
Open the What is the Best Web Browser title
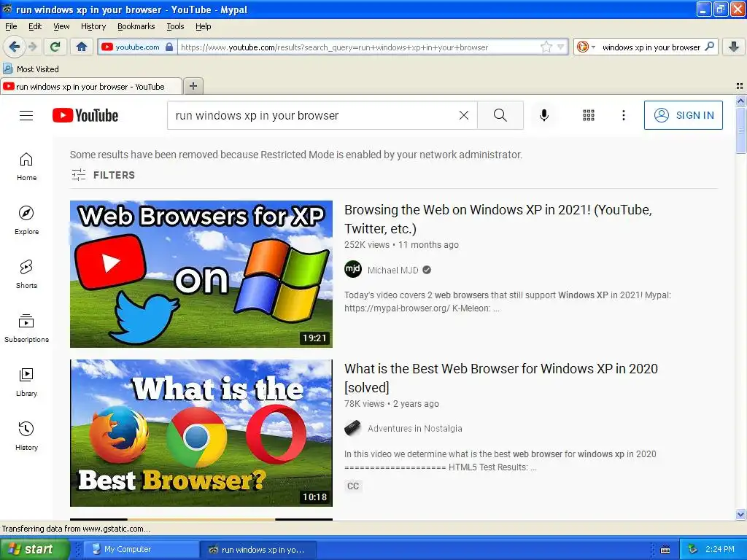coord(500,378)
